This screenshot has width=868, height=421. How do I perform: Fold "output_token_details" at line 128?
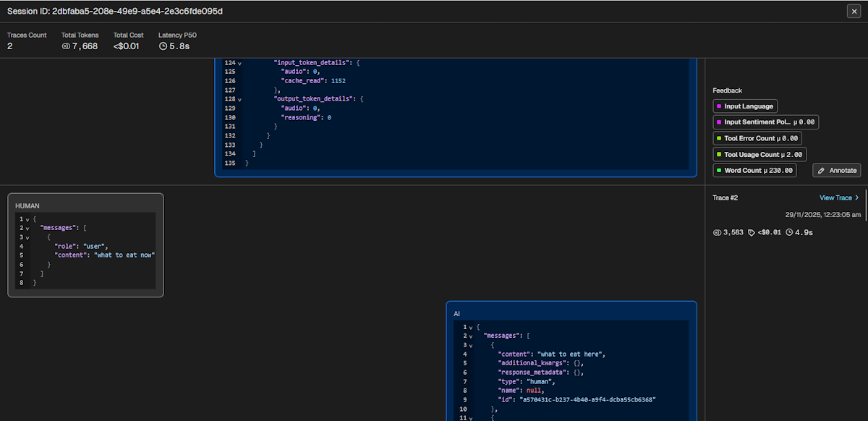[x=239, y=99]
